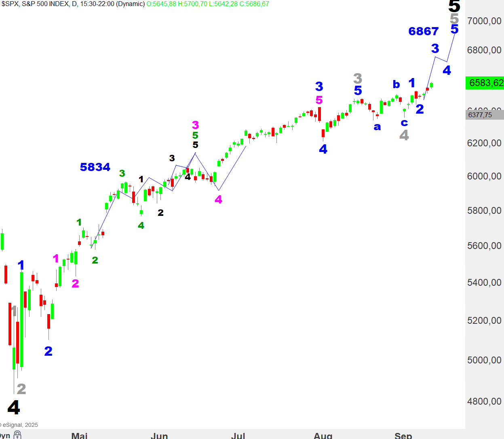The height and width of the screenshot is (439, 504).
Task: Select the magenta wave 4 label
Action: coord(218,199)
